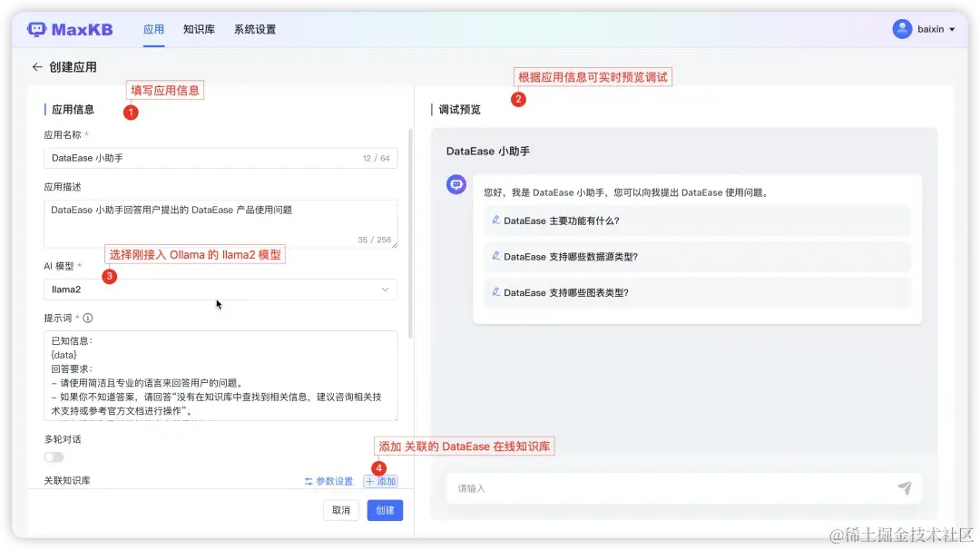The image size is (980, 550).
Task: Click the DataEase 小助手 preview title
Action: [x=487, y=152]
